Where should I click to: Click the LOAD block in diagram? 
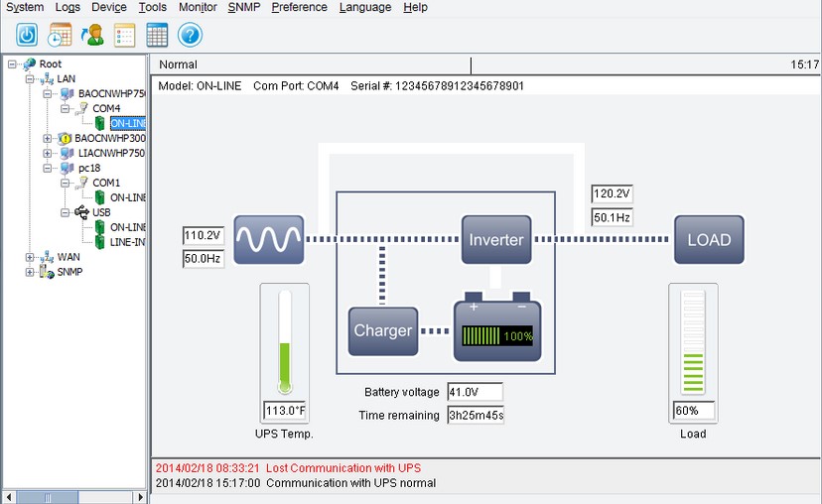[x=709, y=239]
